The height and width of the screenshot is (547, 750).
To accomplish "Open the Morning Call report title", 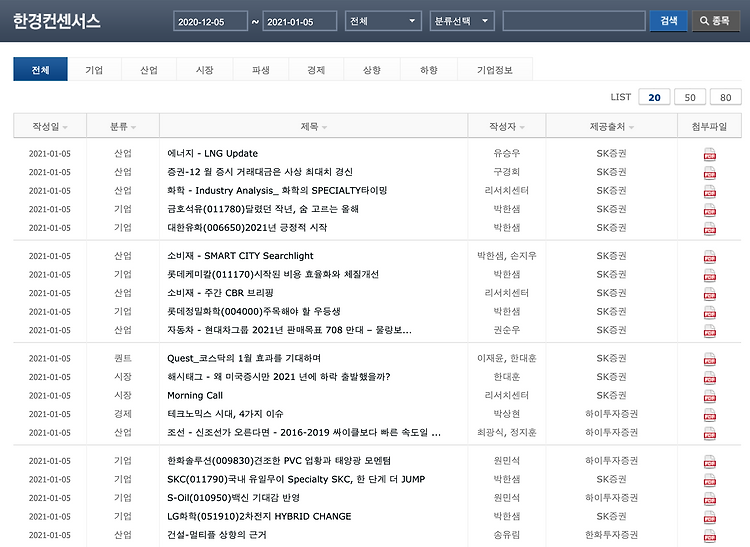I will pyautogui.click(x=195, y=395).
